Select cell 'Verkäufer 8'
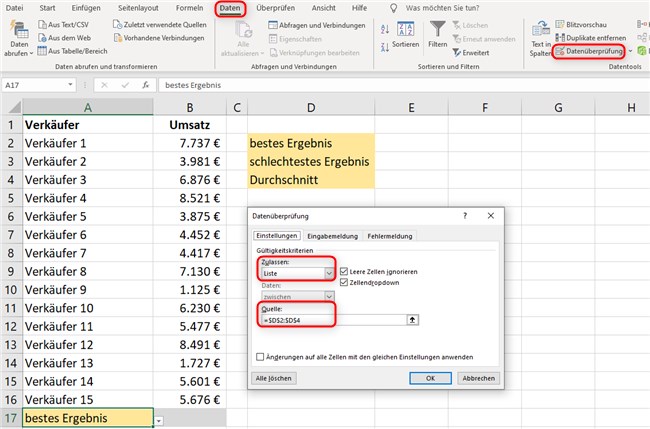This screenshot has height=429, width=650. tap(88, 271)
